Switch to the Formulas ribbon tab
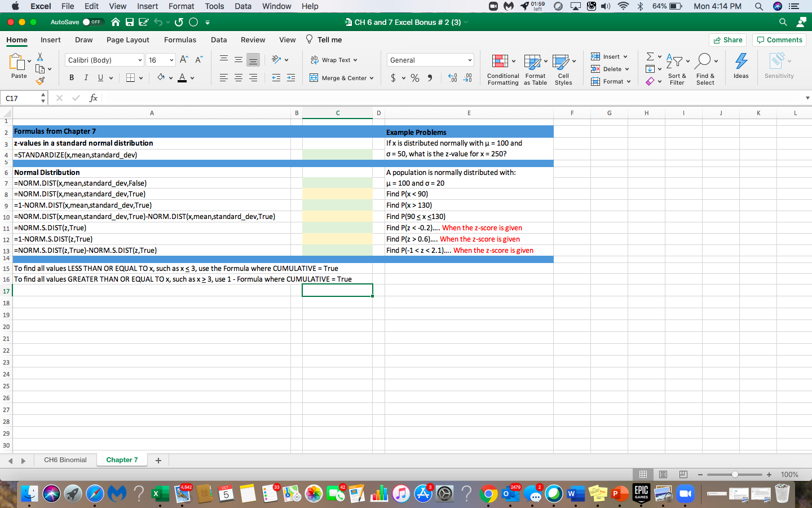This screenshot has width=812, height=508. [x=180, y=40]
